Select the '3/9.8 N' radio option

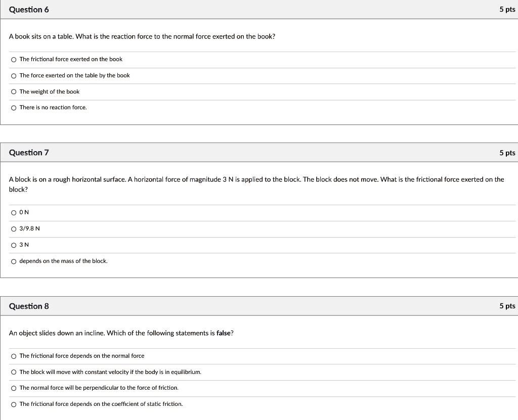coord(14,229)
